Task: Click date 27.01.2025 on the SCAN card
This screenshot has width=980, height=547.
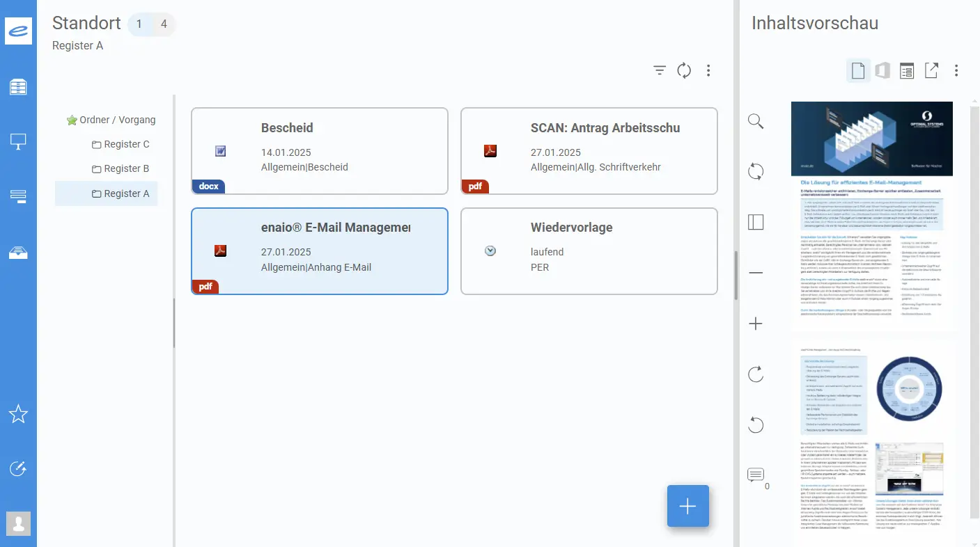Action: tap(556, 152)
